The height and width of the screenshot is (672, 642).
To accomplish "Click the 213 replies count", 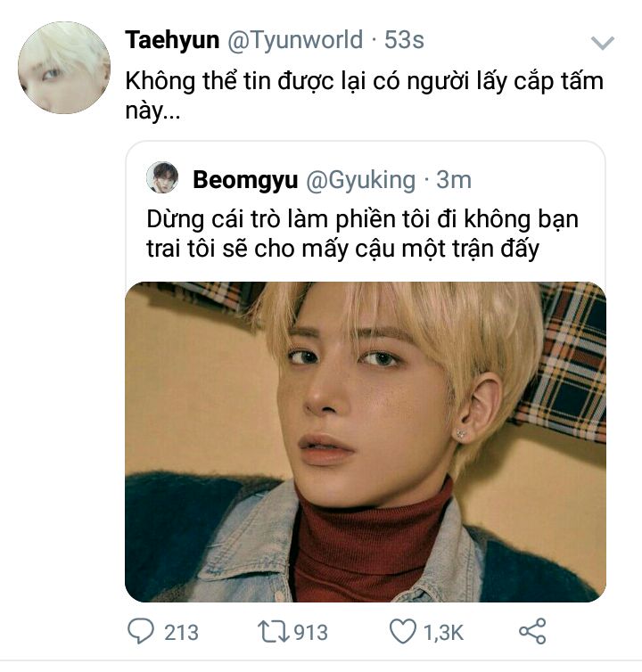I will [181, 633].
